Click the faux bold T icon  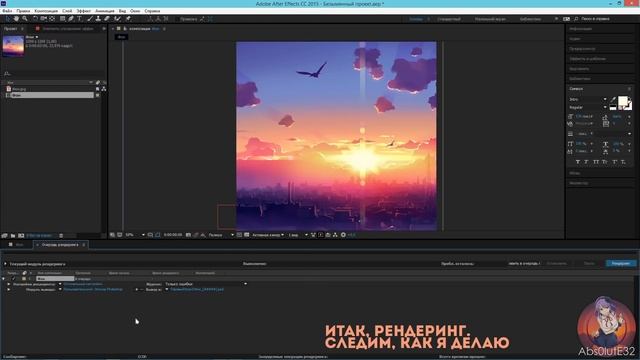coord(578,162)
